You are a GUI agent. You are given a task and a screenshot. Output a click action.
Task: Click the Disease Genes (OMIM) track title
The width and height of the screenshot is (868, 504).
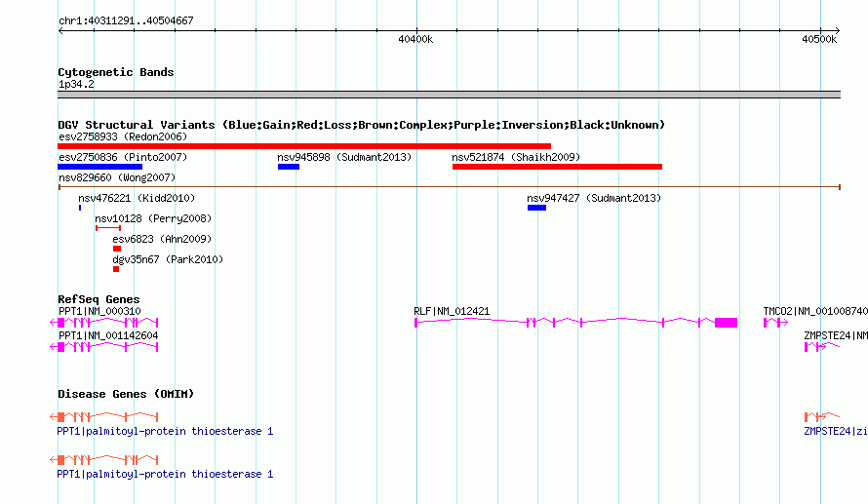126,394
